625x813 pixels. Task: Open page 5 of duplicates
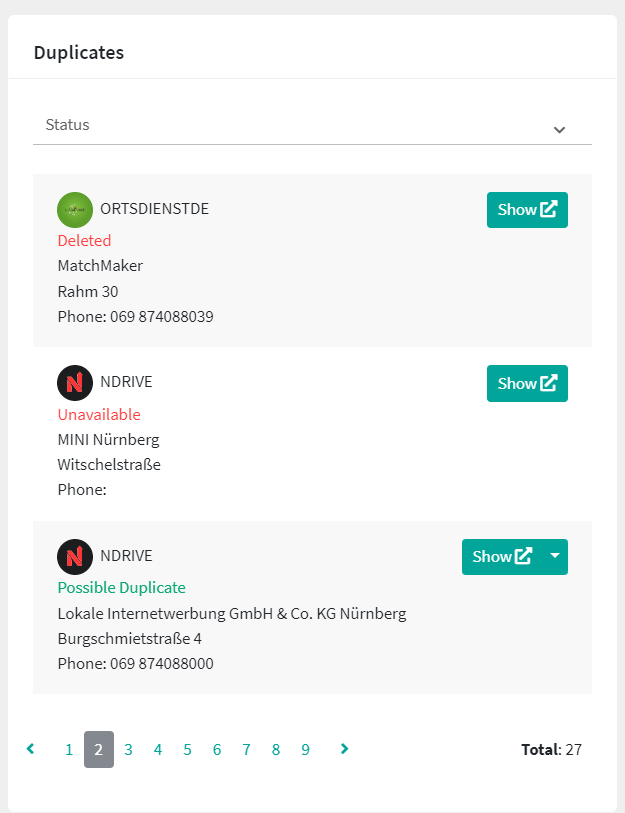coord(187,750)
